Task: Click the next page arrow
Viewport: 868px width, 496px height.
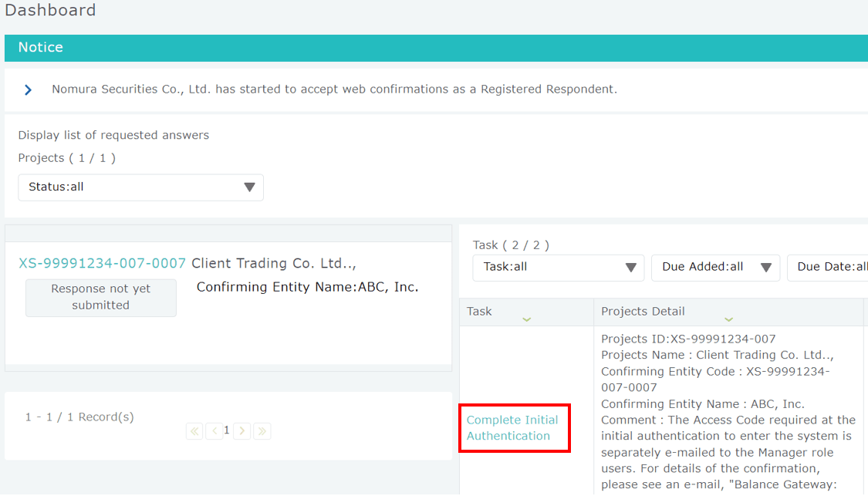Action: pyautogui.click(x=241, y=431)
